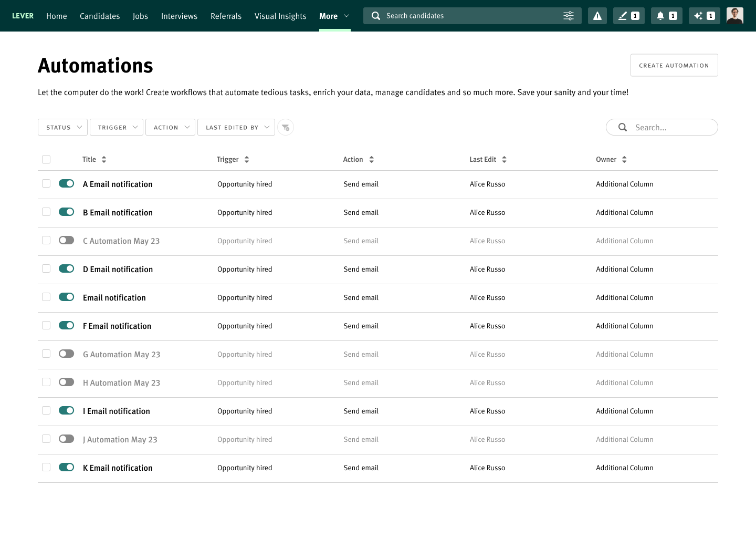
Task: Click the magnifier in candidate search bar
Action: click(376, 16)
